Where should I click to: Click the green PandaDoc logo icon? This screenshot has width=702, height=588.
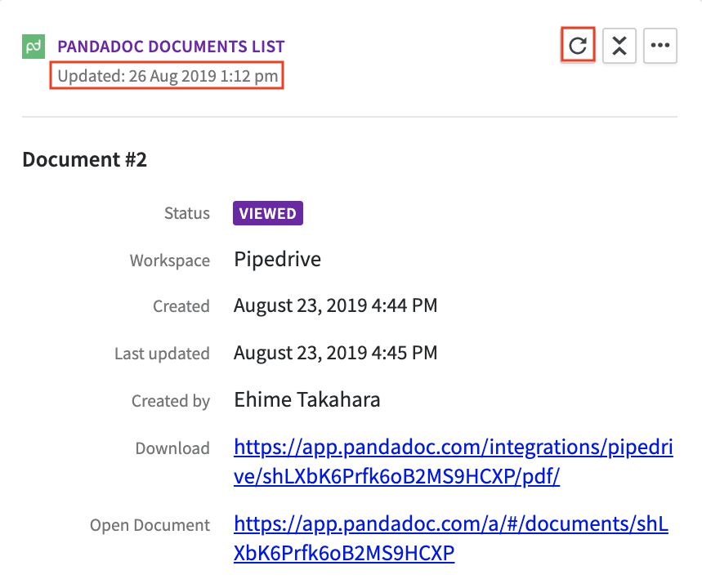click(33, 47)
